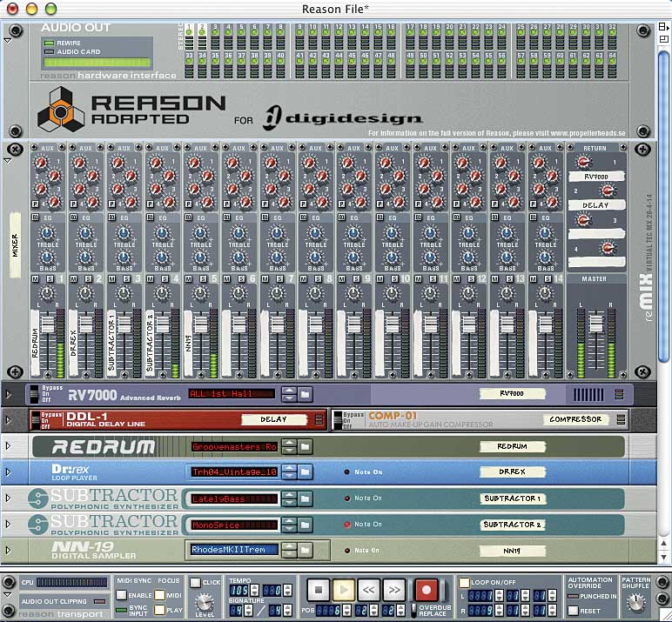The height and width of the screenshot is (622, 672).
Task: Click scroll down arrow of rack scrollbar
Action: tap(663, 558)
